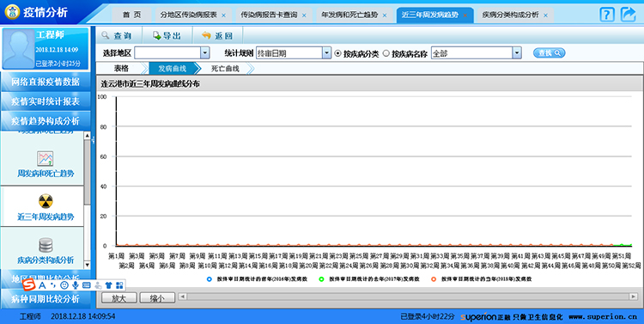This screenshot has width=644, height=324.
Task: Select the 按疾病分类 radio button
Action: click(337, 53)
